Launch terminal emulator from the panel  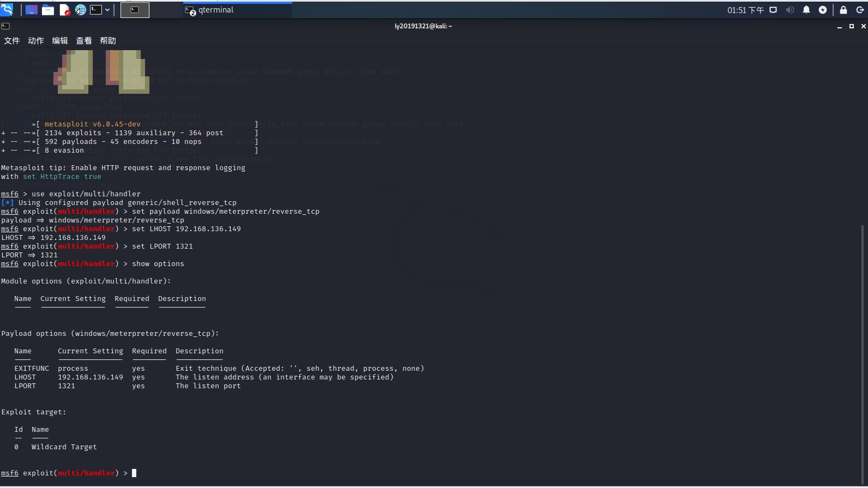[x=96, y=10]
